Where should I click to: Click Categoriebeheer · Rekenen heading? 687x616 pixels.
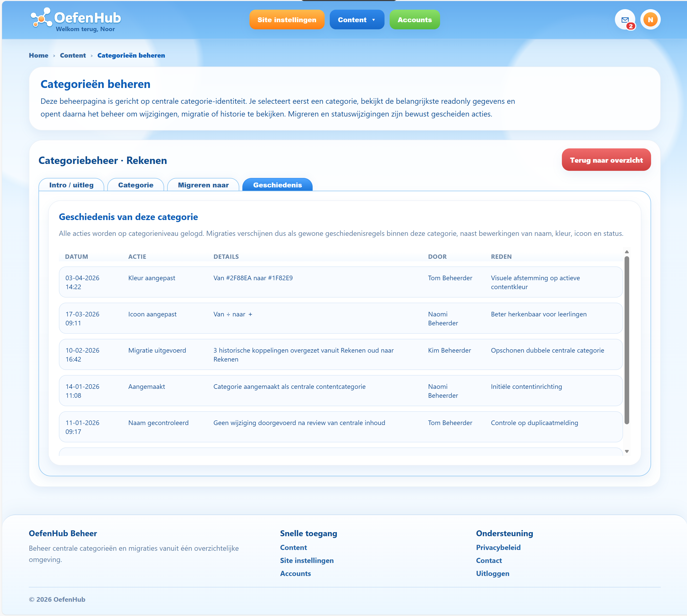click(x=102, y=160)
